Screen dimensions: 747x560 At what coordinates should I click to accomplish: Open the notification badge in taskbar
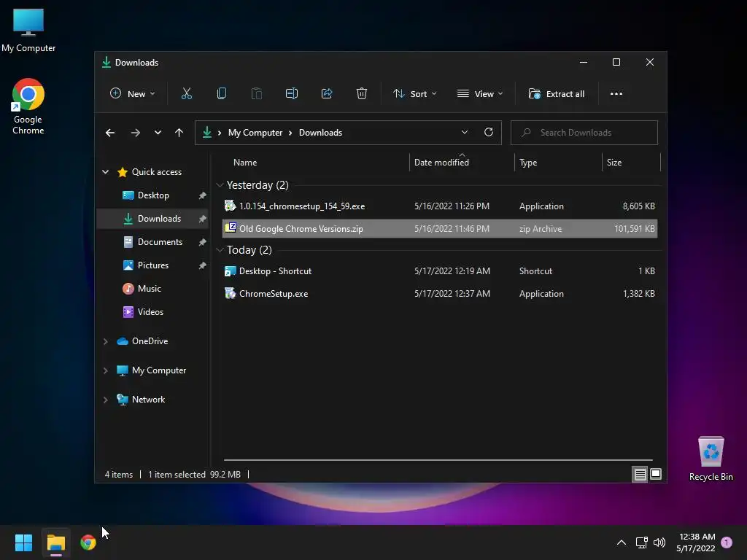[x=727, y=542]
